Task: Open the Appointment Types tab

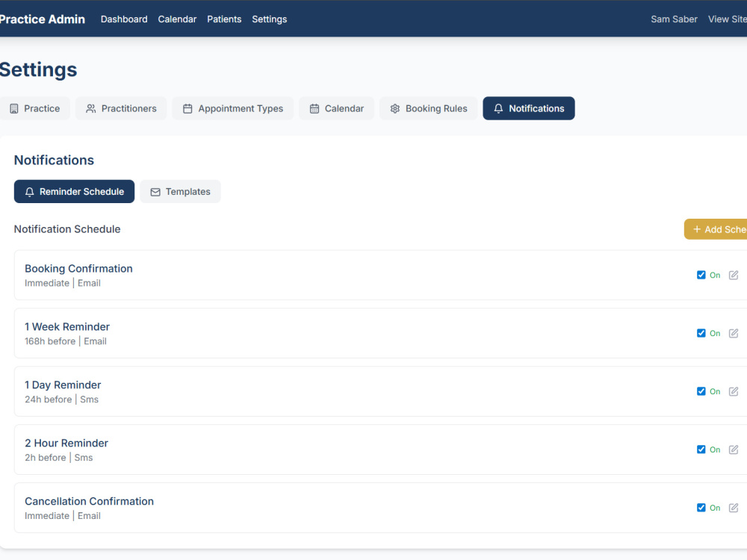Action: coord(233,108)
